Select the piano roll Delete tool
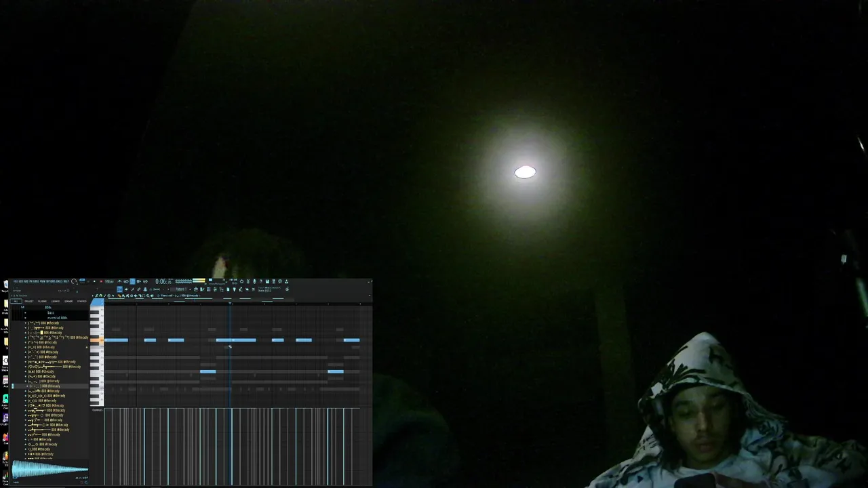This screenshot has height=488, width=868. point(127,296)
